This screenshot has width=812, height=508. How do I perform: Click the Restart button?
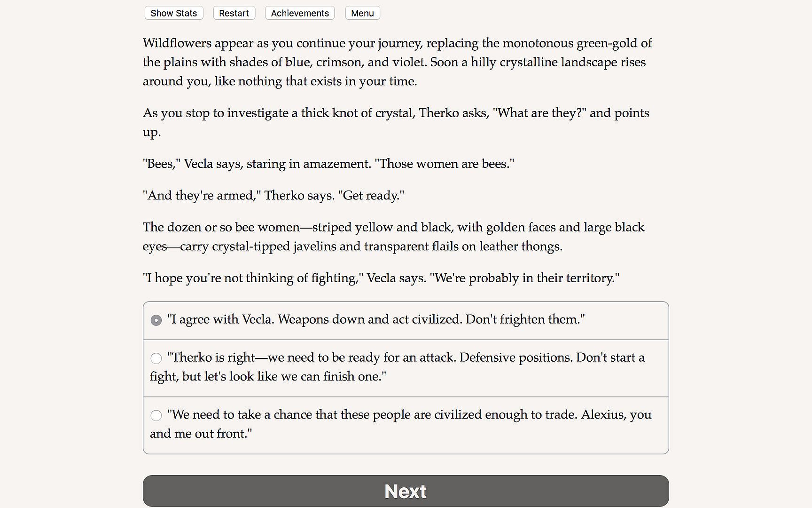coord(234,13)
